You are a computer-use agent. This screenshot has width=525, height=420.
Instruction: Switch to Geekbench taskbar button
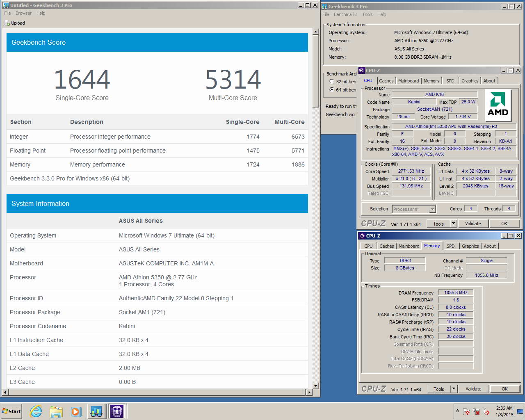point(96,411)
